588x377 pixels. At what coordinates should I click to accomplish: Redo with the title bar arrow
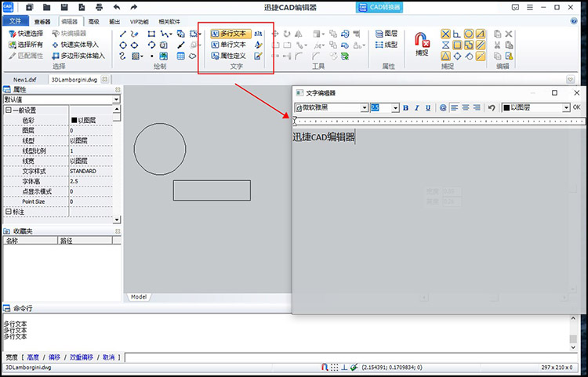click(x=134, y=7)
